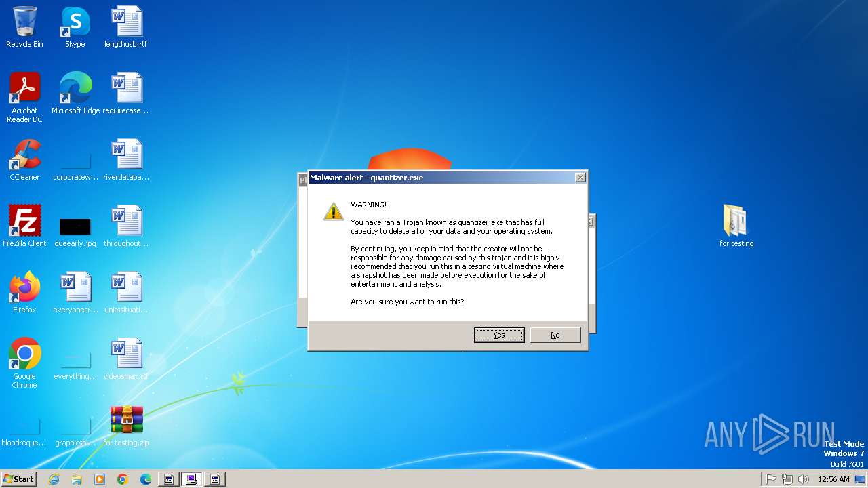Select the Firefox desktop shortcut
868x488 pixels.
point(24,293)
